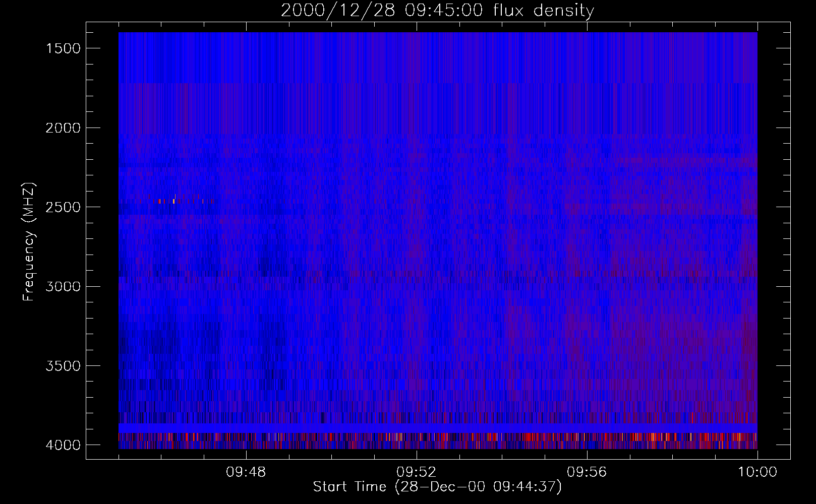The width and height of the screenshot is (816, 504).
Task: Click the 09:52 time tick label
Action: point(417,472)
